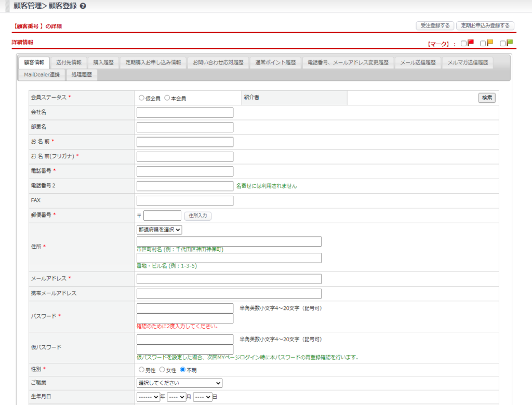This screenshot has width=532, height=405.
Task: Expand the ご職業 occupation dropdown
Action: pos(179,383)
